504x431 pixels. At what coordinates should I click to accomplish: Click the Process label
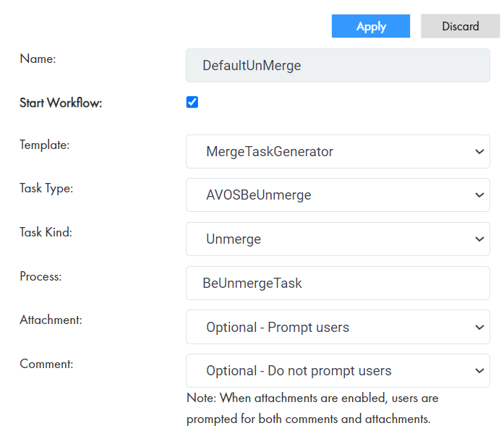coord(40,276)
